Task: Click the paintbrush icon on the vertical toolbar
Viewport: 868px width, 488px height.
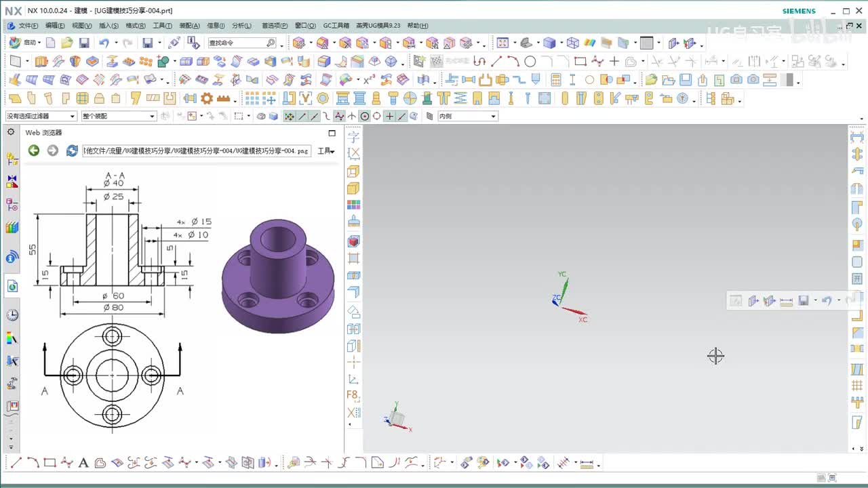Action: click(x=353, y=222)
